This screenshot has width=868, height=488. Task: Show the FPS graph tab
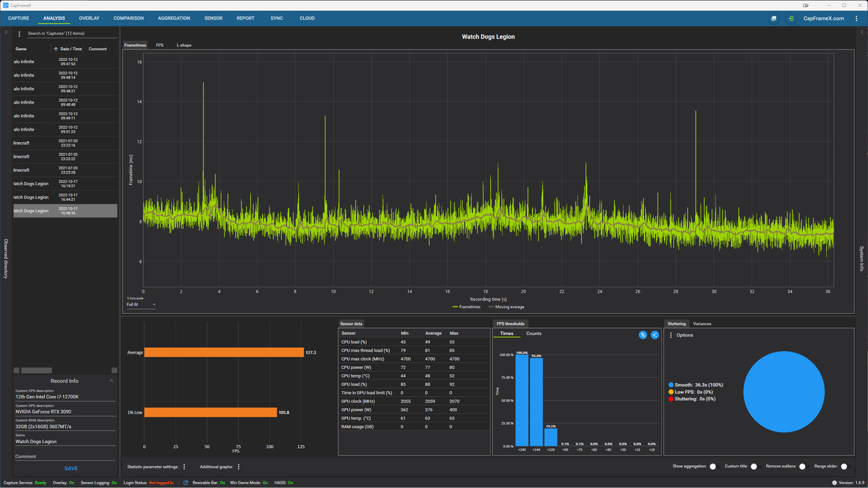click(159, 45)
